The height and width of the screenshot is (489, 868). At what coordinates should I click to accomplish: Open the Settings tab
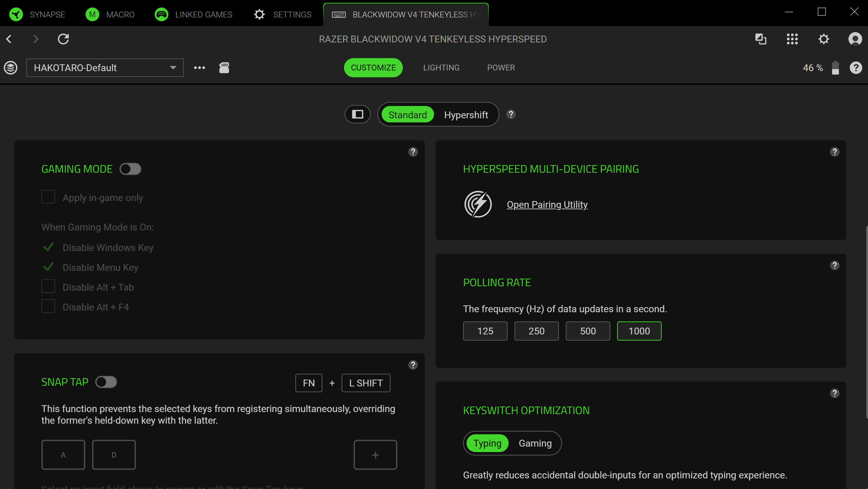pos(282,14)
